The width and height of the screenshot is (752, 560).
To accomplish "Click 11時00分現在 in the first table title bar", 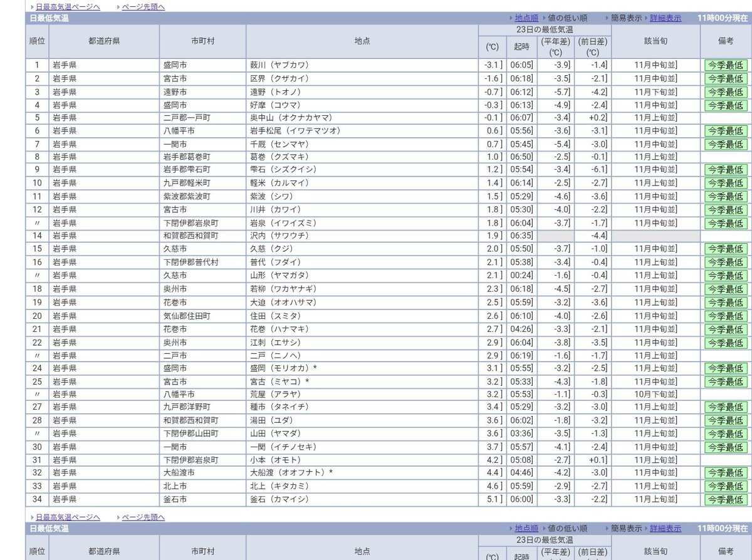I will 723,18.
